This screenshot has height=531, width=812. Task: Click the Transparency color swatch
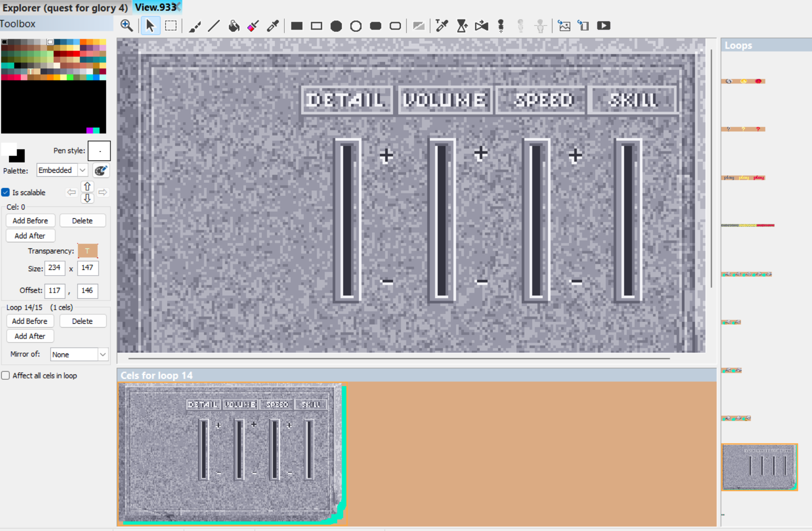(x=87, y=251)
